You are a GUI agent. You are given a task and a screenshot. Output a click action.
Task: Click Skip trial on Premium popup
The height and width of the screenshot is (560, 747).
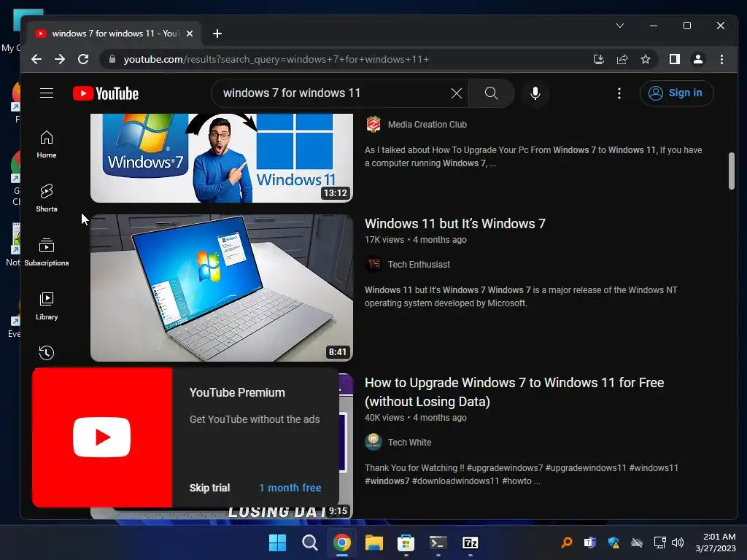(x=209, y=488)
